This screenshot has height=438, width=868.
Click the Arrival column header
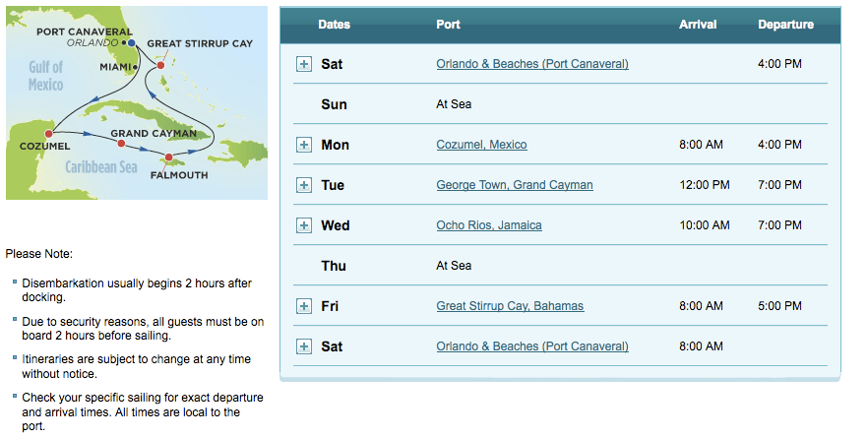coord(698,25)
